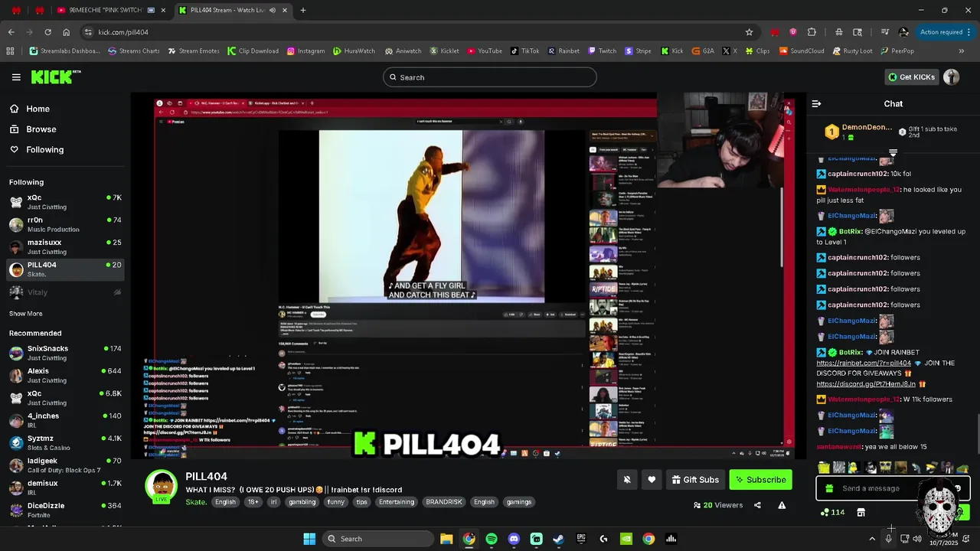This screenshot has height=551, width=980.
Task: Open the Clip Download bookmark
Action: [x=253, y=51]
